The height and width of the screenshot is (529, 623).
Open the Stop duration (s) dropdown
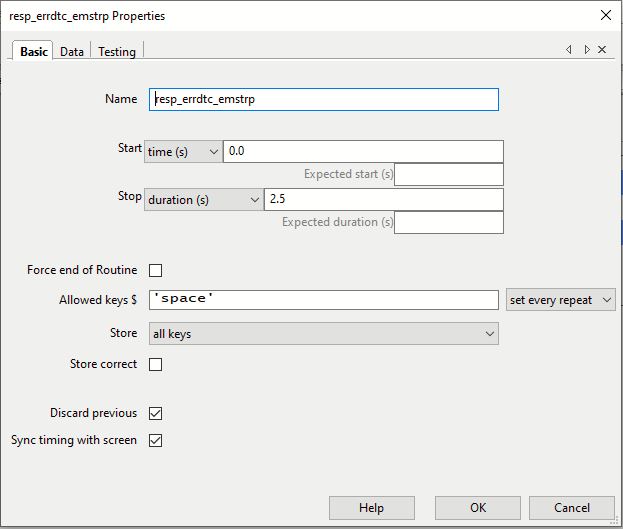(204, 200)
